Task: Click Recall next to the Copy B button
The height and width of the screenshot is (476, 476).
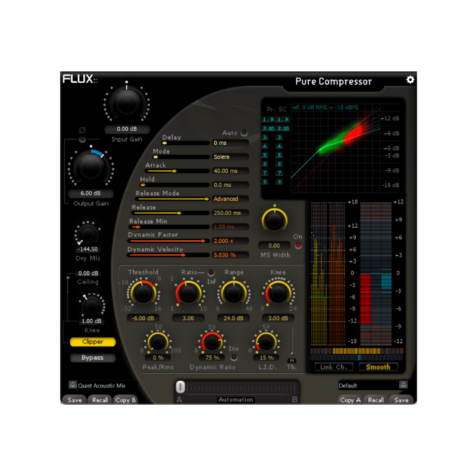Action: tap(100, 400)
